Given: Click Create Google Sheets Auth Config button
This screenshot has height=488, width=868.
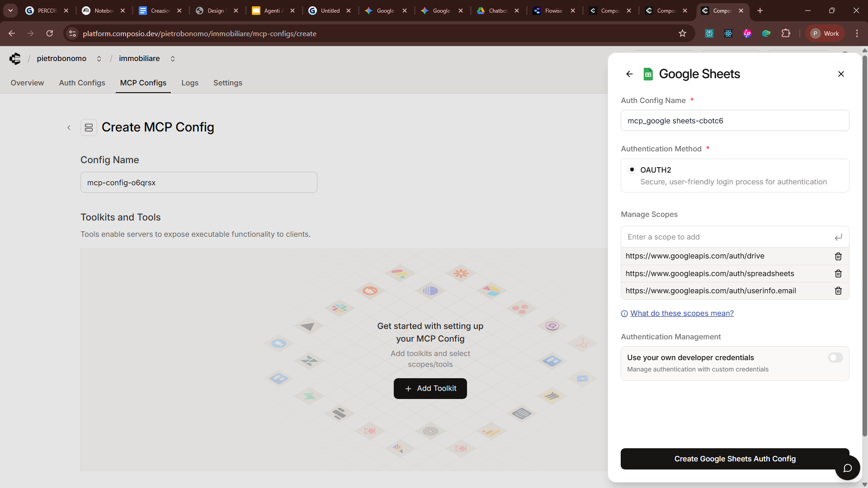Looking at the screenshot, I should point(735,459).
